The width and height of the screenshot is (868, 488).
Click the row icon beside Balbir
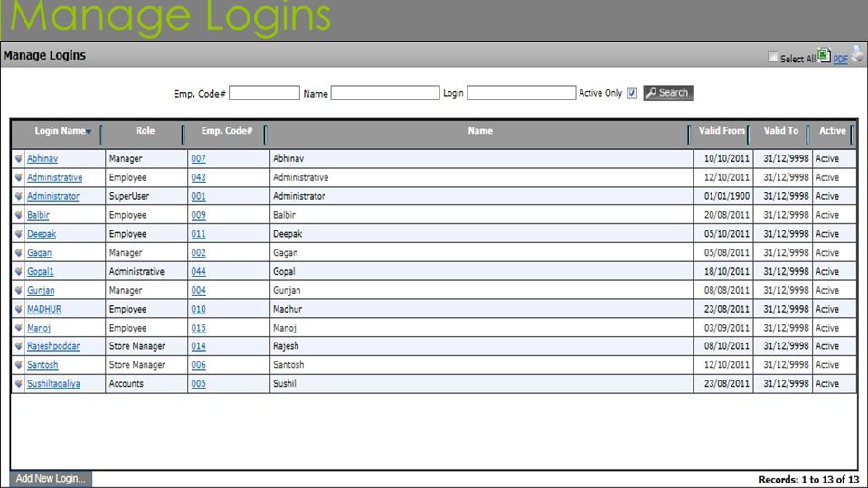coord(19,215)
